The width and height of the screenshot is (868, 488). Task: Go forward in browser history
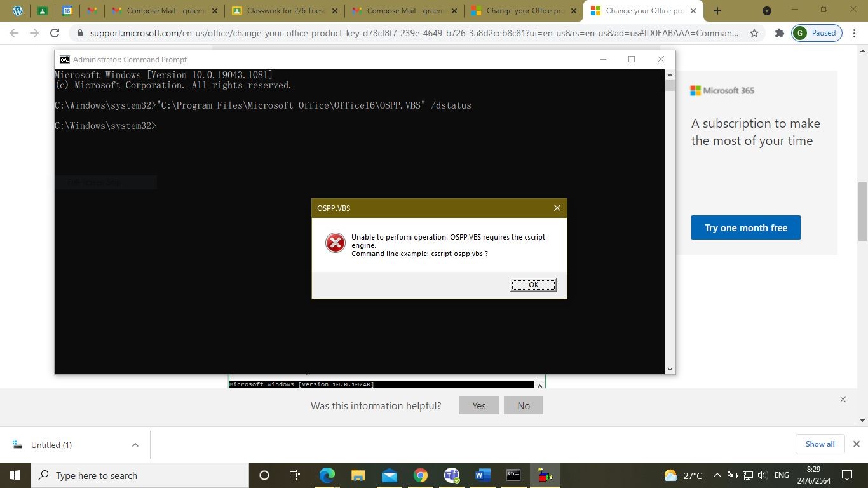coord(34,33)
